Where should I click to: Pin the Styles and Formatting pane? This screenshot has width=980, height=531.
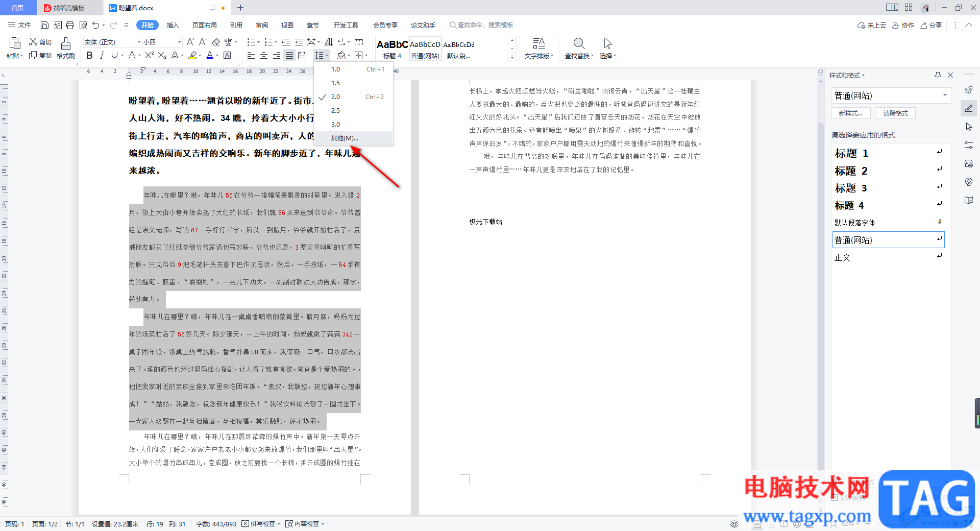point(938,75)
